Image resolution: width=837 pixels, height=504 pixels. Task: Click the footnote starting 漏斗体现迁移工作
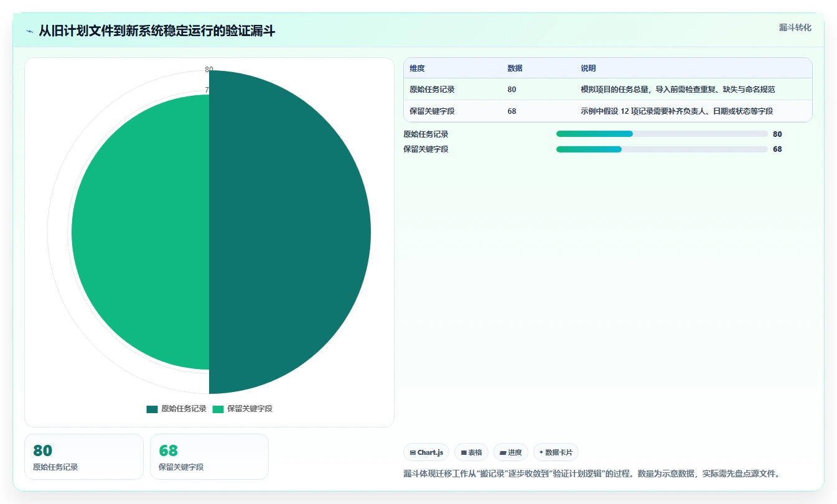tap(591, 474)
